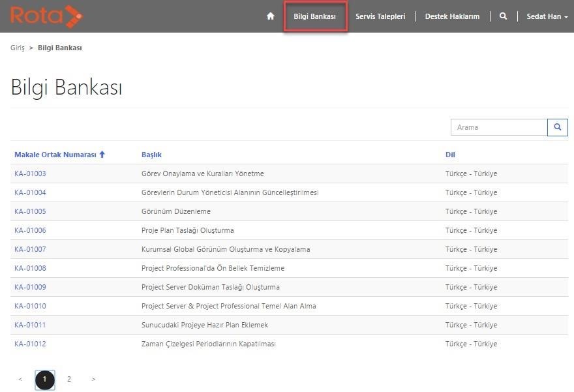Viewport: 574px width, 392px height.
Task: Select pagination page 1
Action: [x=44, y=380]
